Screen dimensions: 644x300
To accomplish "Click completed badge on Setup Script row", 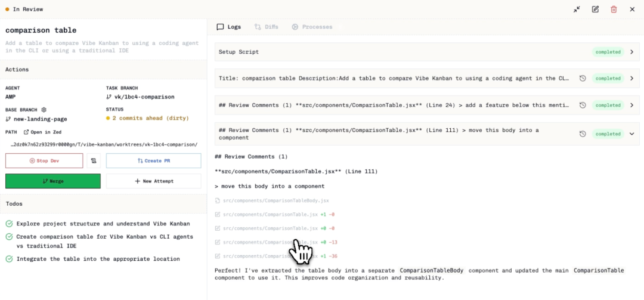I will [608, 52].
